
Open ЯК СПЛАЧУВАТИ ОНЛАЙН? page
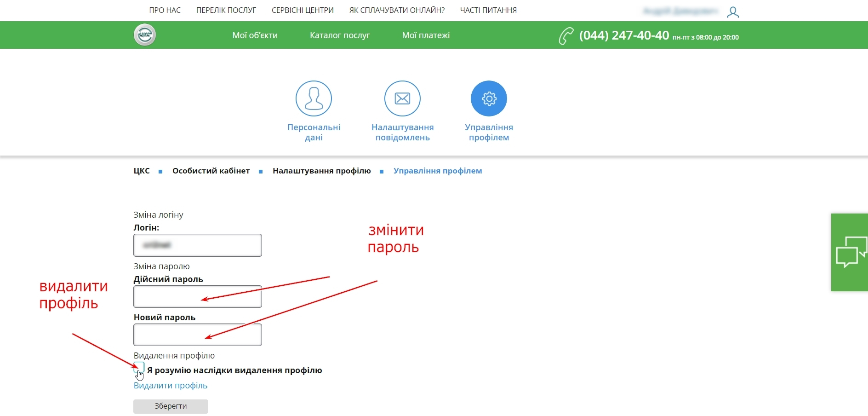click(x=397, y=10)
